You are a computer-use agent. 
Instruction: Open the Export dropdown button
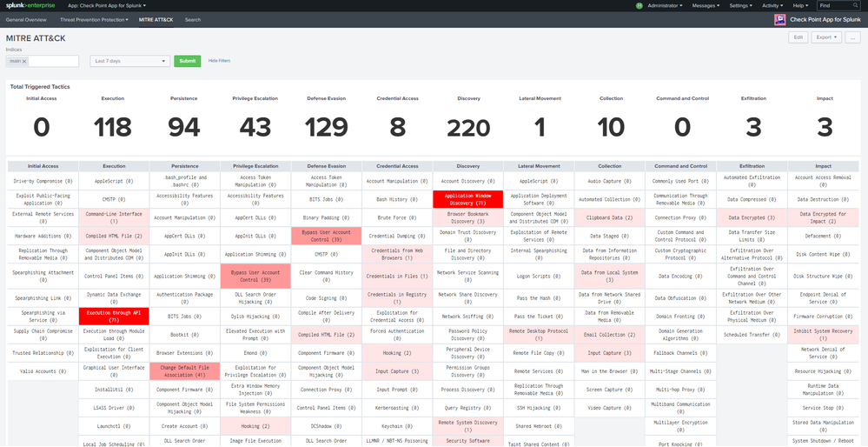[x=826, y=37]
